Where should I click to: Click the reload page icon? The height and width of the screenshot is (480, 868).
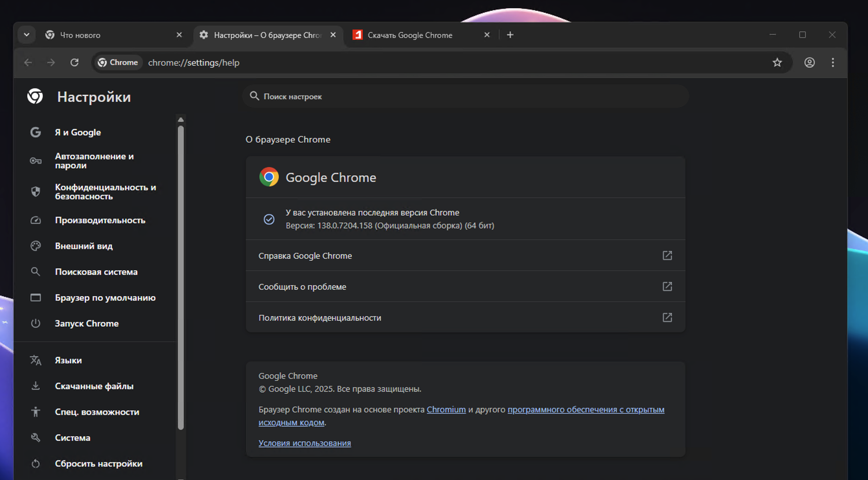[x=75, y=62]
